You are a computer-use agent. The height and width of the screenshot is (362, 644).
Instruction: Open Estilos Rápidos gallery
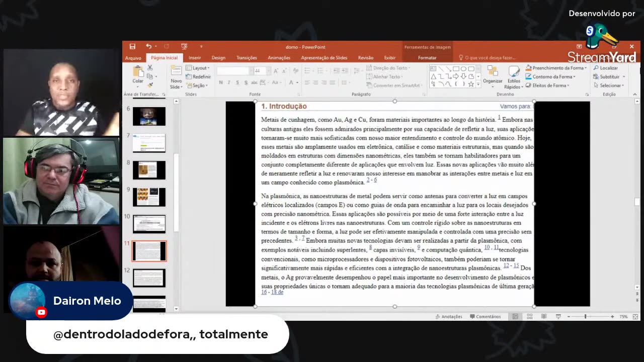pyautogui.click(x=514, y=77)
